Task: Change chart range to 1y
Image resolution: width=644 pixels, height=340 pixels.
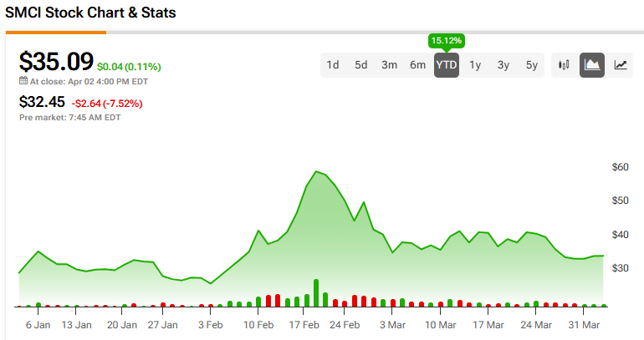Action: click(475, 65)
